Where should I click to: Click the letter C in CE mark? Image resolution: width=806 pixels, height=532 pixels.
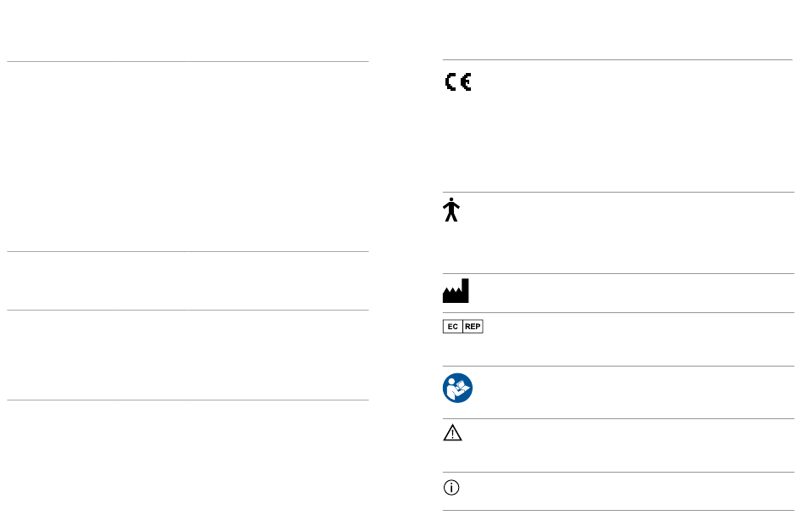coord(451,82)
